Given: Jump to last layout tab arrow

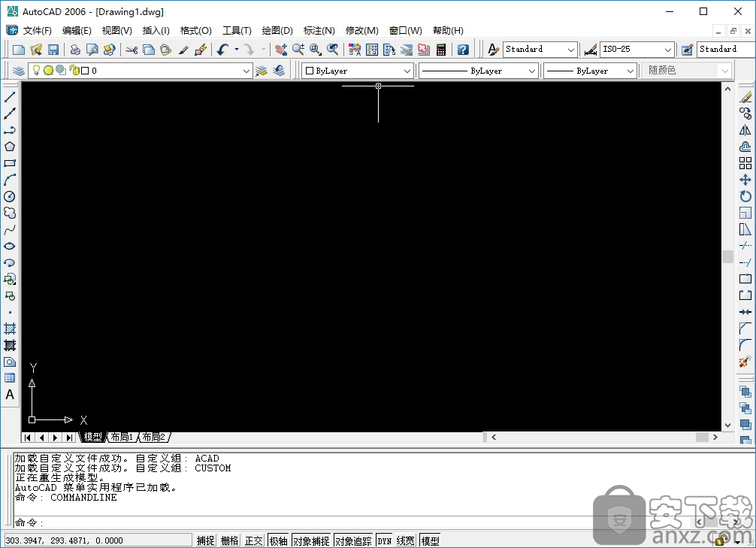Looking at the screenshot, I should coord(69,437).
